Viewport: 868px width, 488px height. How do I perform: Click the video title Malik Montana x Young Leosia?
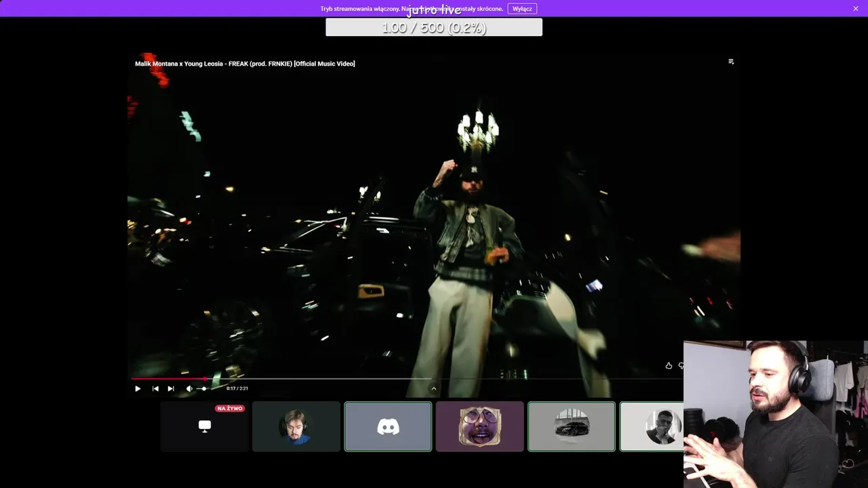(x=245, y=64)
